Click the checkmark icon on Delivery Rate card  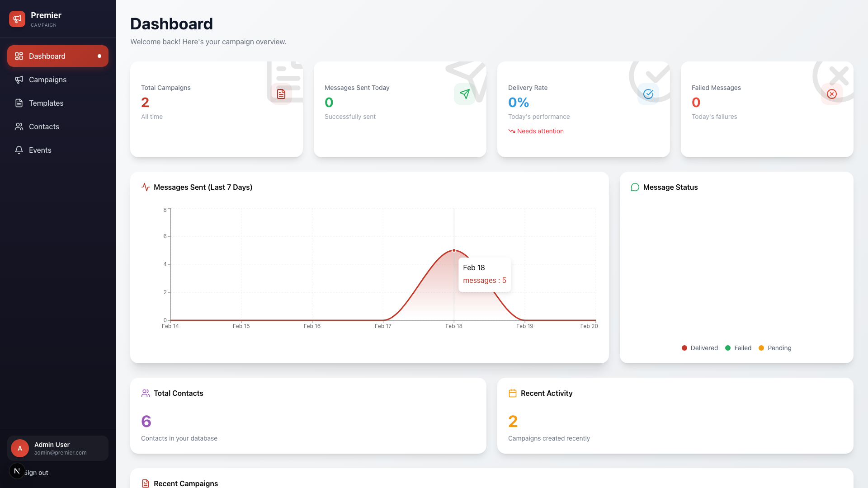tap(649, 94)
